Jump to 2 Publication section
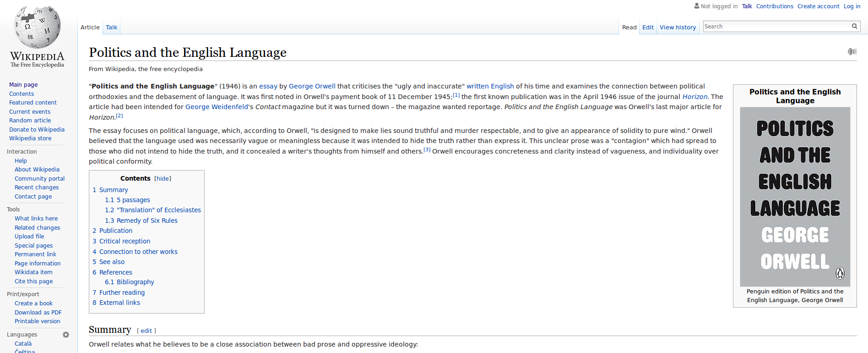This screenshot has height=353, width=868. [113, 231]
